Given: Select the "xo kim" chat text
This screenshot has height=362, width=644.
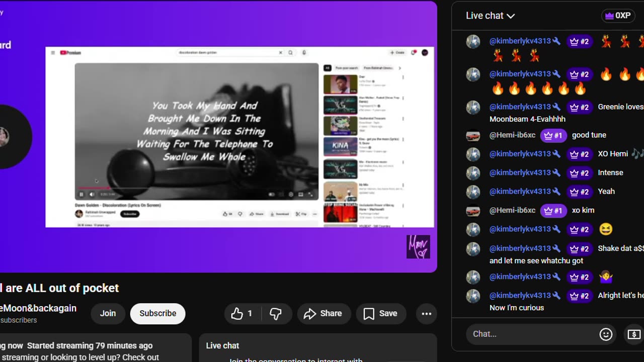Looking at the screenshot, I should click(583, 210).
